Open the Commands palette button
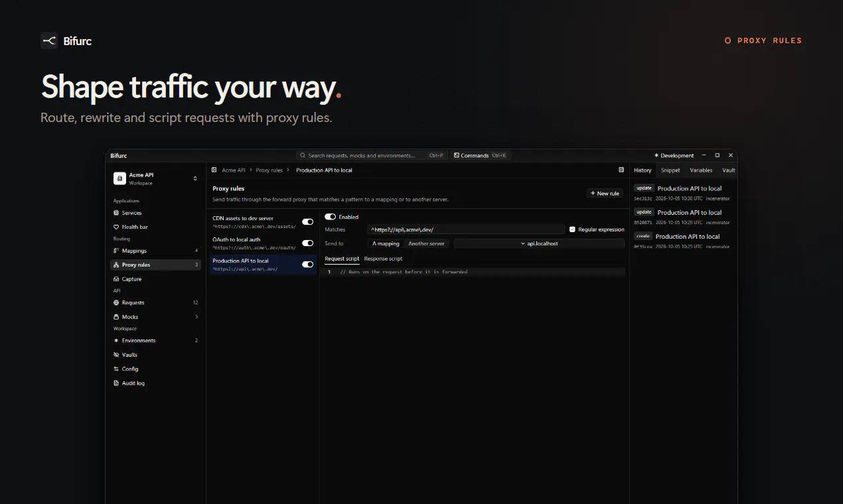 tap(481, 156)
